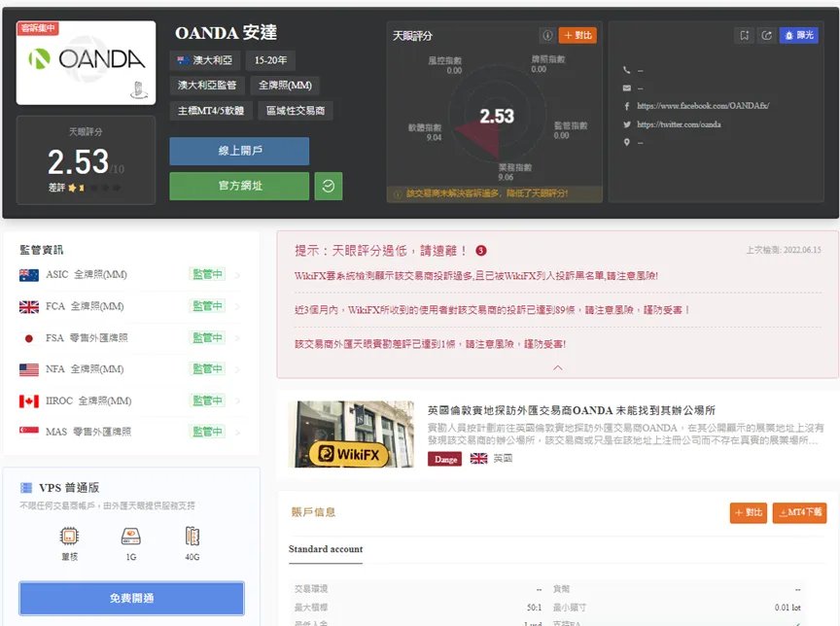
Task: Click the UK flag beside 英國 in article
Action: click(478, 459)
